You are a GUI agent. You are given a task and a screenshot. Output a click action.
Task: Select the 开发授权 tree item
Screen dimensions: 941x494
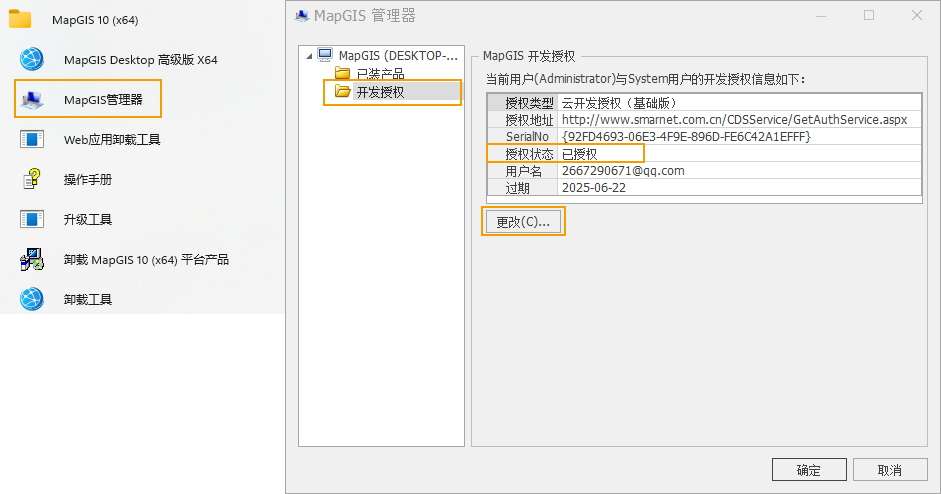click(x=380, y=92)
